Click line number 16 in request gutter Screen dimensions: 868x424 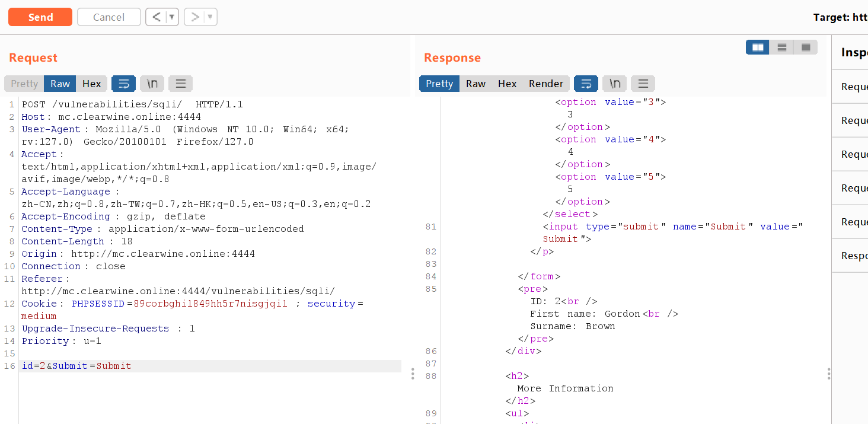[x=9, y=366]
